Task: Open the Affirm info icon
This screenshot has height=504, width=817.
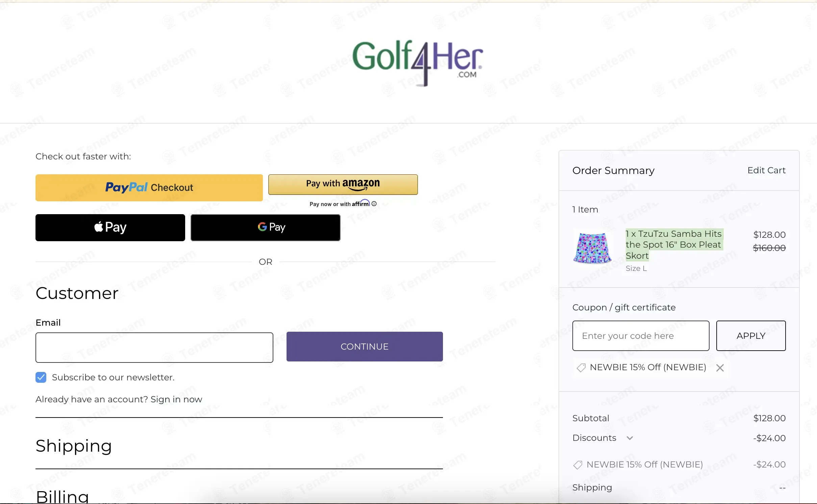Action: tap(374, 204)
